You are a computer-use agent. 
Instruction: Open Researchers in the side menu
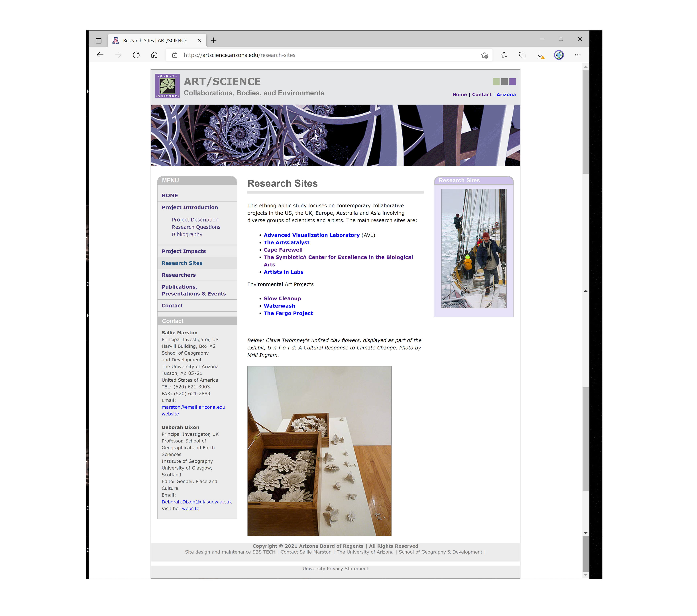(178, 275)
